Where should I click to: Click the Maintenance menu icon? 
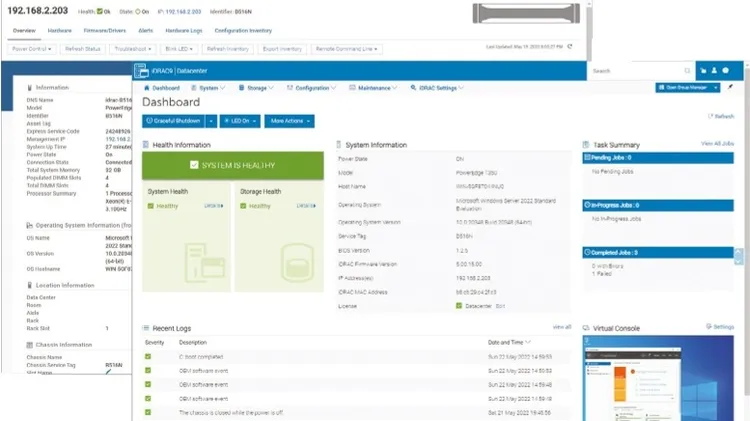[353, 88]
